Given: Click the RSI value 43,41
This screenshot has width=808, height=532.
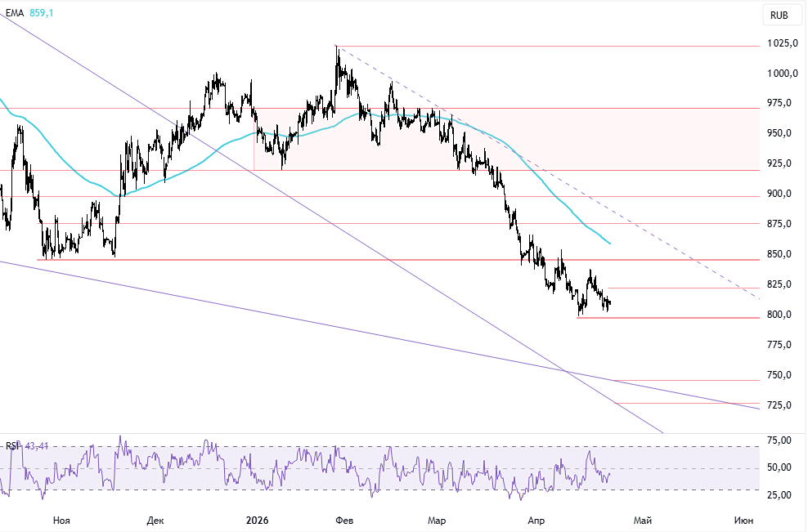Looking at the screenshot, I should (x=36, y=446).
